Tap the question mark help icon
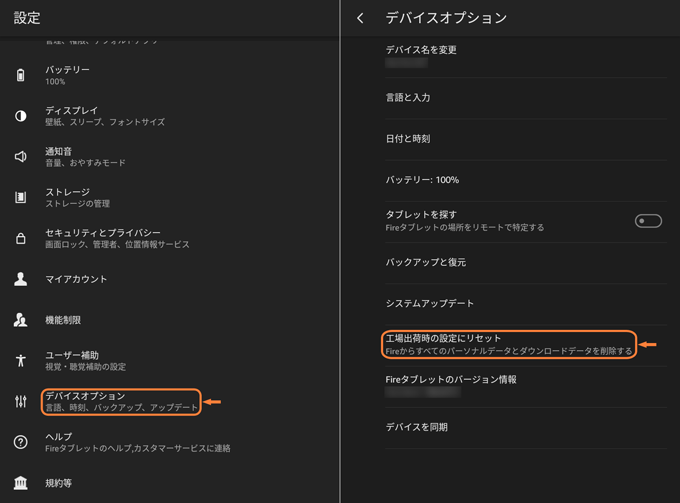Viewport: 680px width, 503px height. coord(20,442)
